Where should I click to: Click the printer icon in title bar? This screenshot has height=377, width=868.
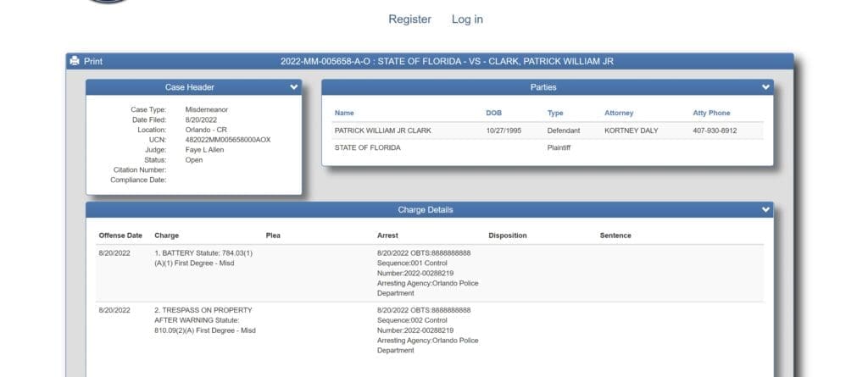(x=75, y=61)
